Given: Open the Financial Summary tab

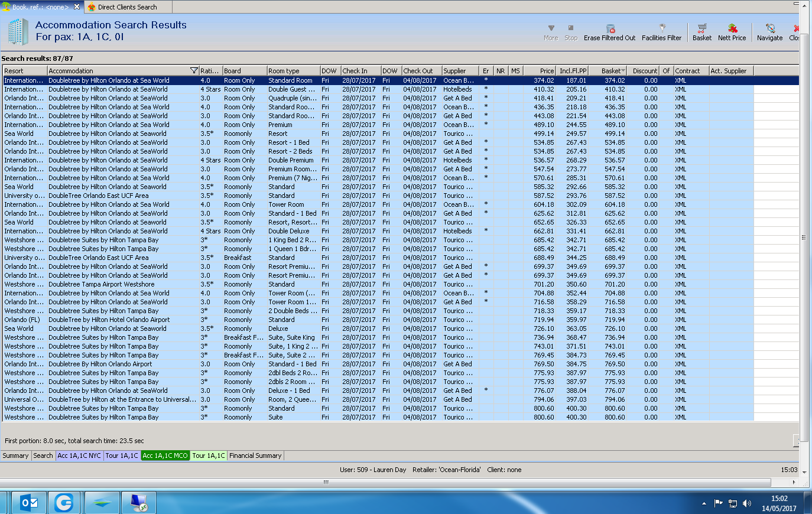Looking at the screenshot, I should [x=255, y=456].
